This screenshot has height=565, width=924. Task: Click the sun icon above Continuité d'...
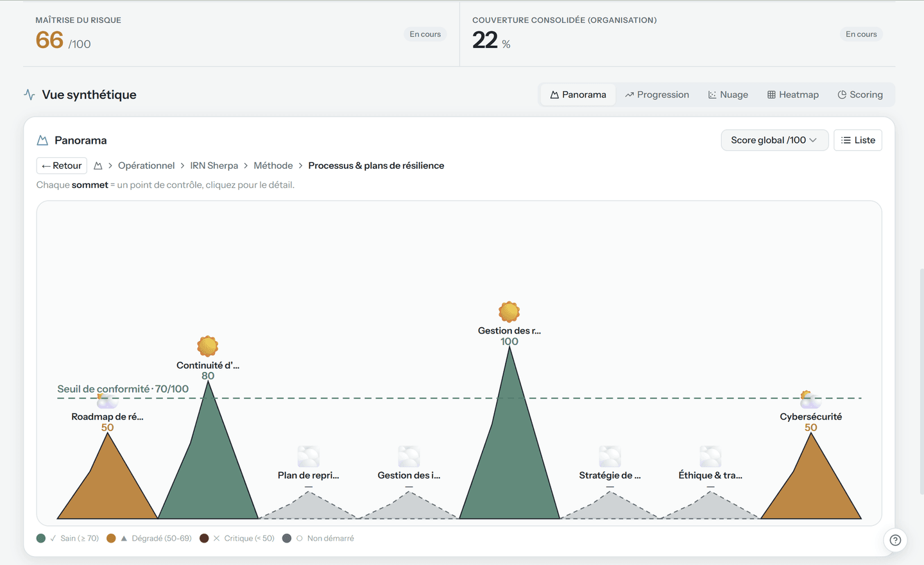click(x=208, y=346)
